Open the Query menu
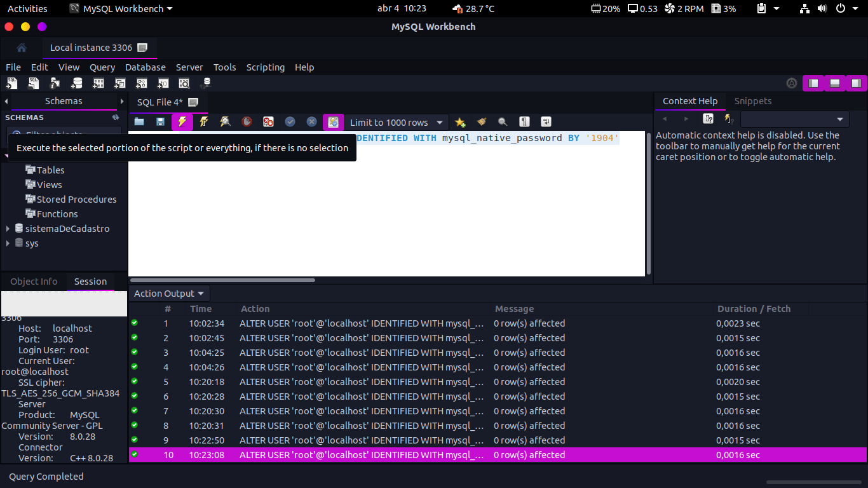 coord(102,67)
